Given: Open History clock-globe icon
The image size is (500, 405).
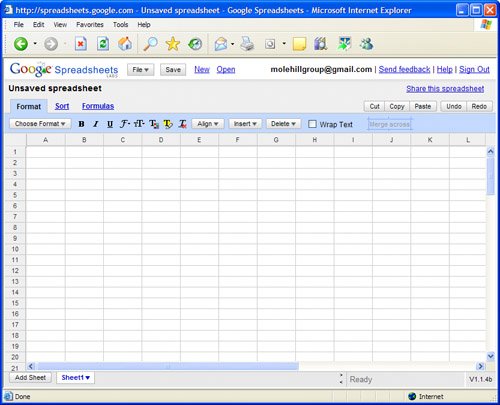Looking at the screenshot, I should pos(195,44).
